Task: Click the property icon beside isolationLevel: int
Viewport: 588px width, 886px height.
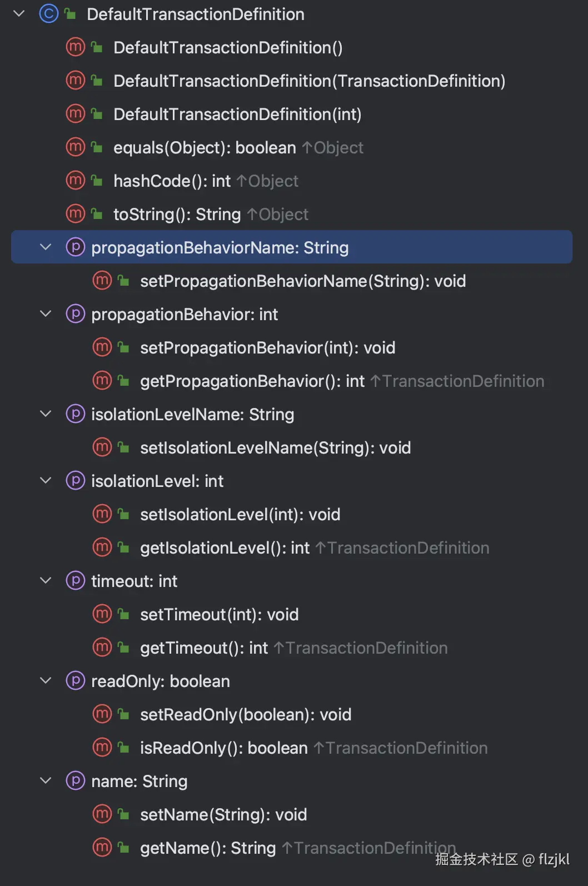Action: click(75, 481)
